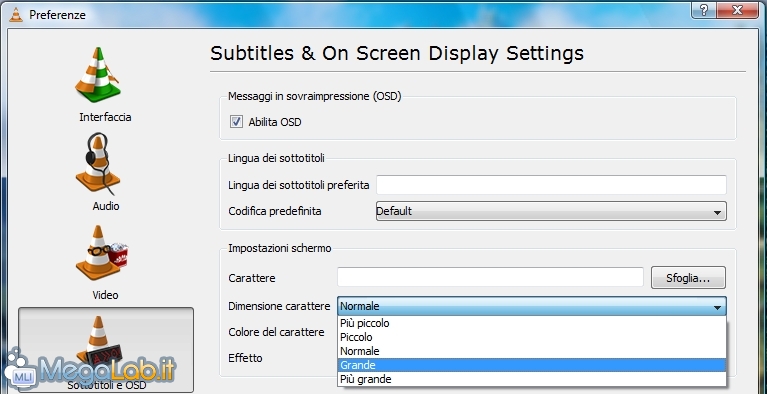Choose Piccolo font size option
Image resolution: width=767 pixels, height=394 pixels.
pos(532,337)
